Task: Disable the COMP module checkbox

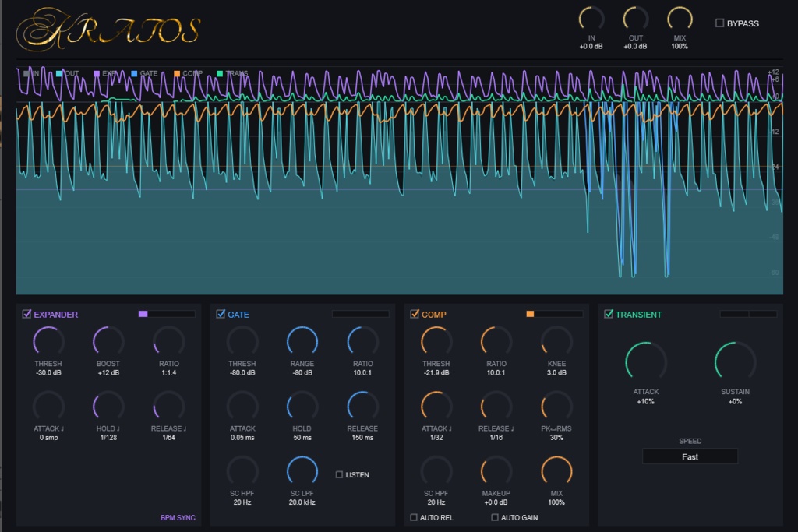Action: pos(415,314)
